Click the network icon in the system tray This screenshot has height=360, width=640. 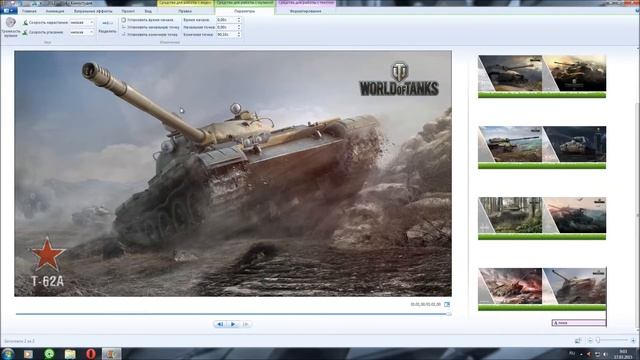[x=597, y=354]
